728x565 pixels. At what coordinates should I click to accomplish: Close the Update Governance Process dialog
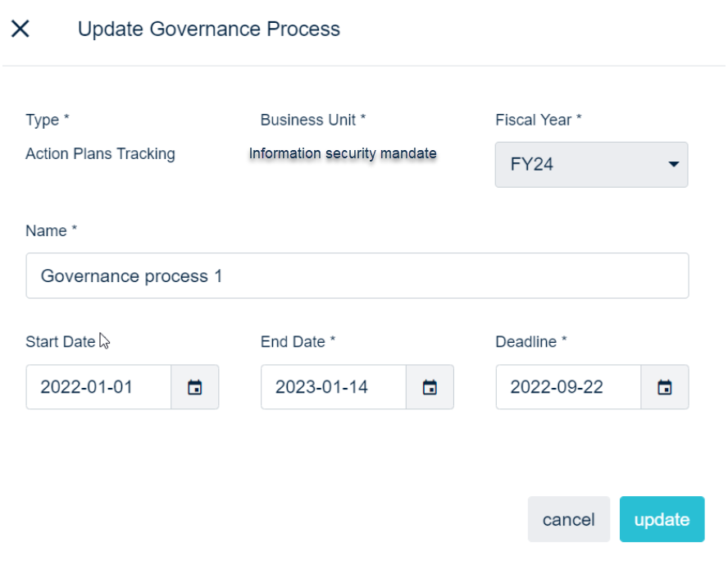pos(20,29)
